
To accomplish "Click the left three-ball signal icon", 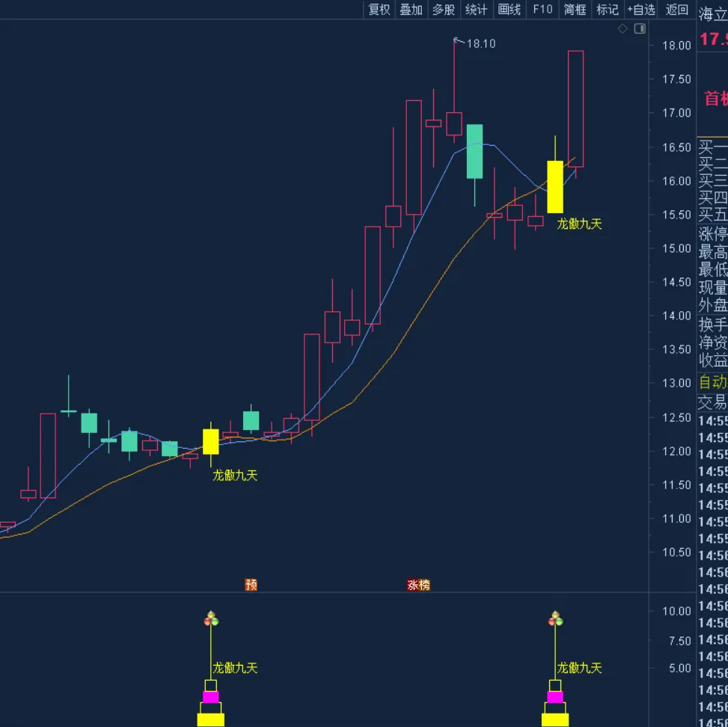I will (x=211, y=619).
